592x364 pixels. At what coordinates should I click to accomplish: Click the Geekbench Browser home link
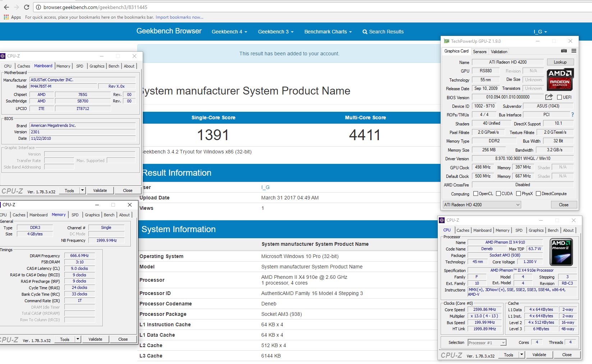pyautogui.click(x=169, y=31)
